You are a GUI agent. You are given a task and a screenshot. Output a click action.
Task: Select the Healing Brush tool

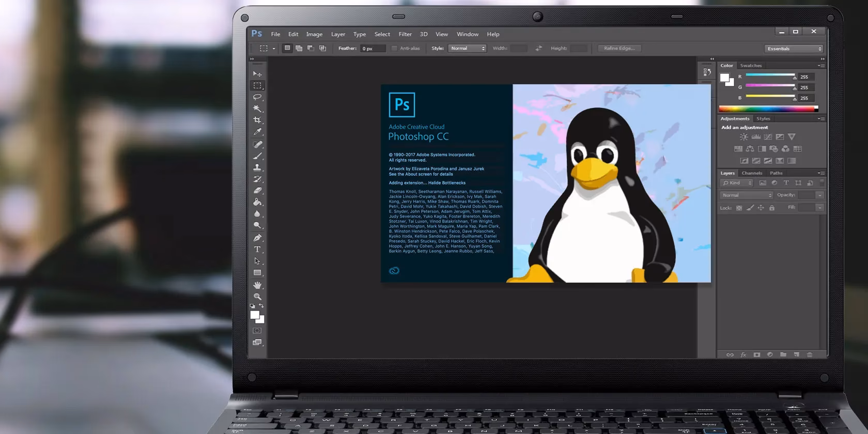click(x=257, y=145)
